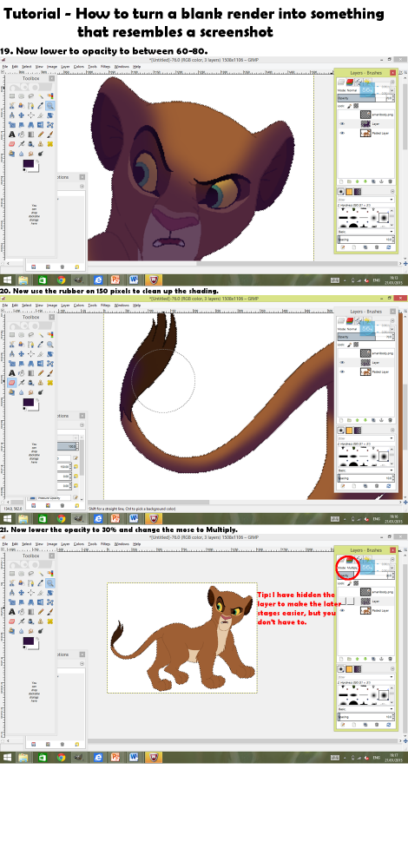Image resolution: width=408 pixels, height=868 pixels.
Task: Open Brushes tab configuration menu step 19
Action: pos(392,192)
